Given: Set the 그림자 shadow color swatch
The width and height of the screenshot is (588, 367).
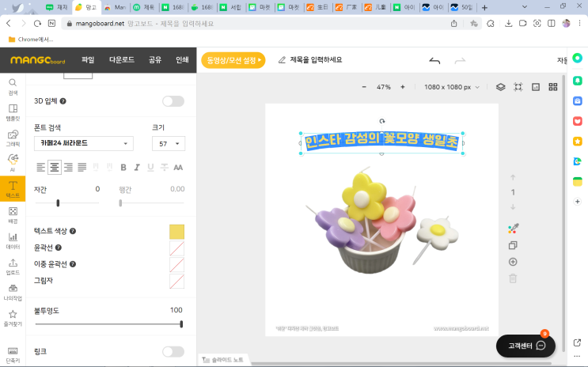Looking at the screenshot, I should click(x=176, y=281).
